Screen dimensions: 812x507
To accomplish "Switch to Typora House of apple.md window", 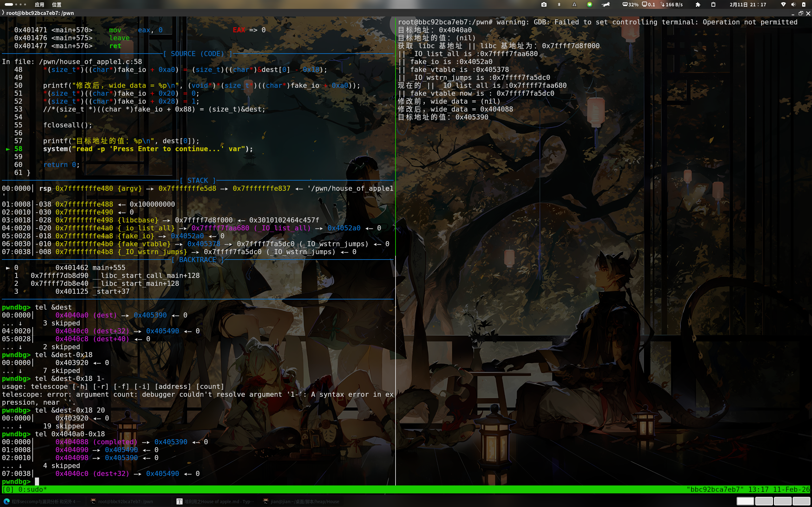I will click(215, 501).
